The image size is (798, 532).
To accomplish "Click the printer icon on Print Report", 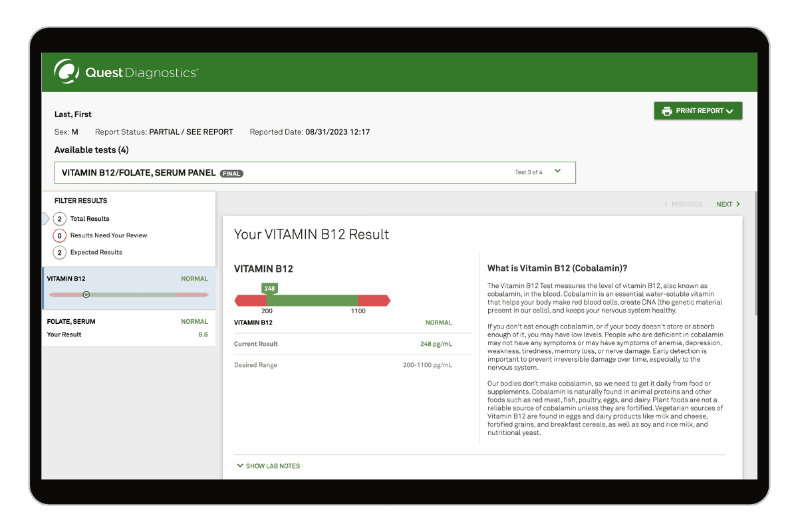I will (x=666, y=111).
